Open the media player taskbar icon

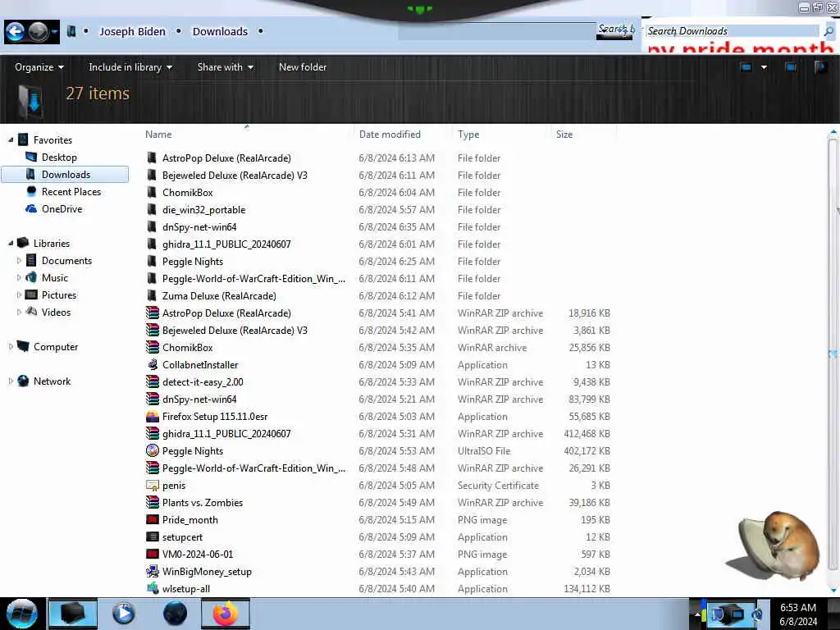pos(123,614)
